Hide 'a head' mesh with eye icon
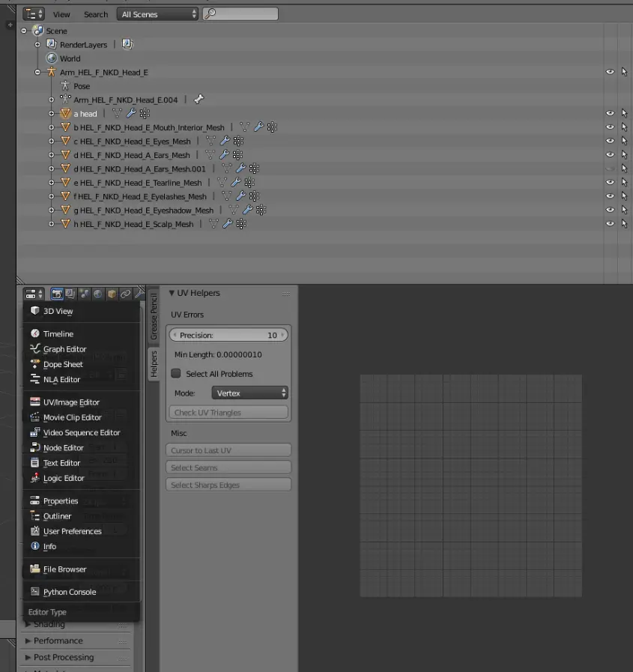 pyautogui.click(x=610, y=114)
